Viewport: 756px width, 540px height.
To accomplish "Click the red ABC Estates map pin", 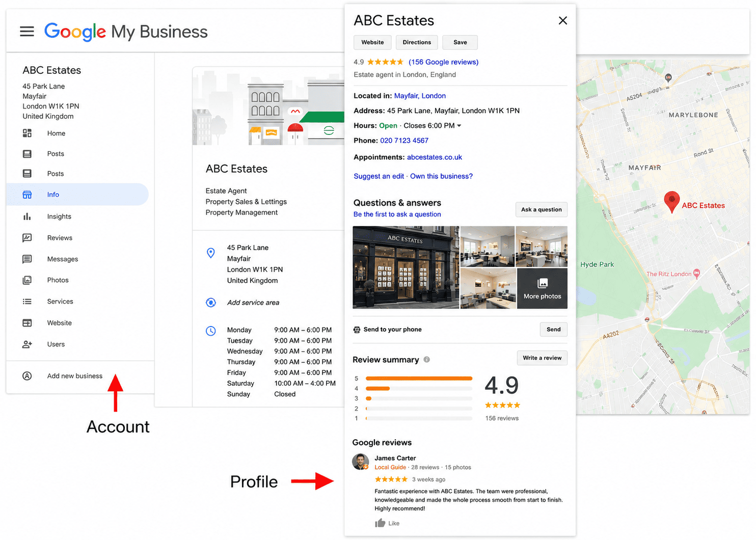I will coord(671,202).
